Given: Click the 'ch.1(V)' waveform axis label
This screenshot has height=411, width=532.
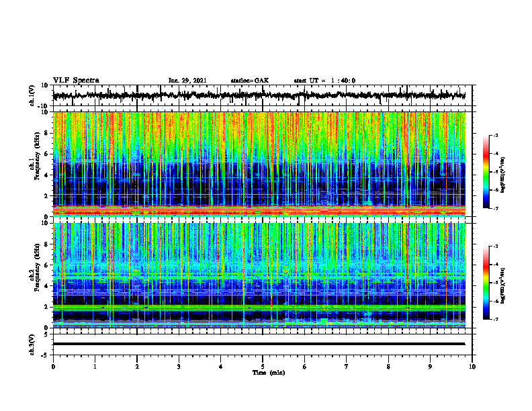Looking at the screenshot, I should (x=32, y=95).
